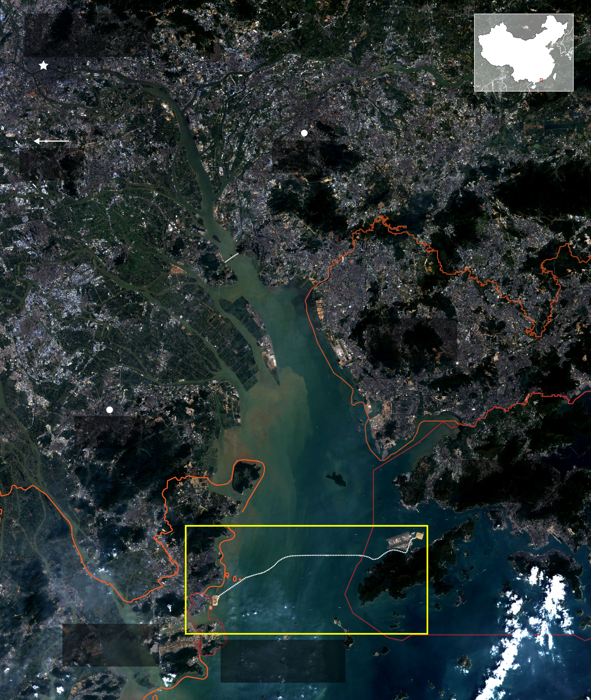Click the small white bridge line across river
The image size is (591, 700).
[231, 257]
